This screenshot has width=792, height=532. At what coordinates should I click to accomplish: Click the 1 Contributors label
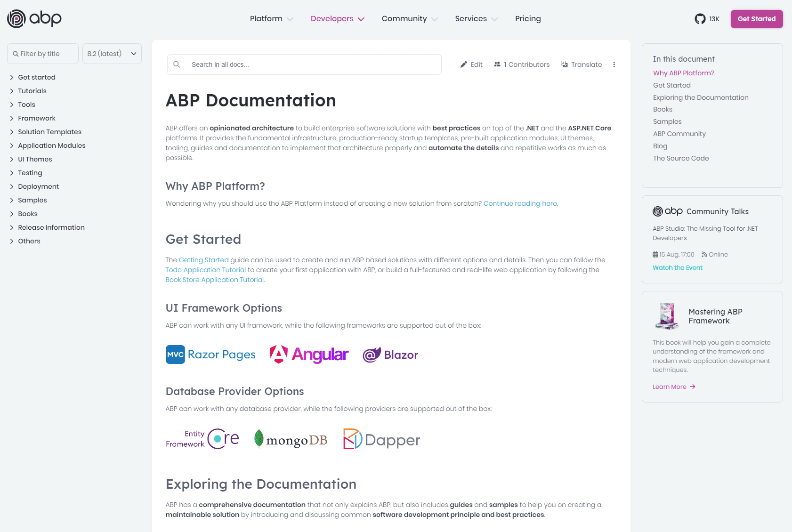526,64
